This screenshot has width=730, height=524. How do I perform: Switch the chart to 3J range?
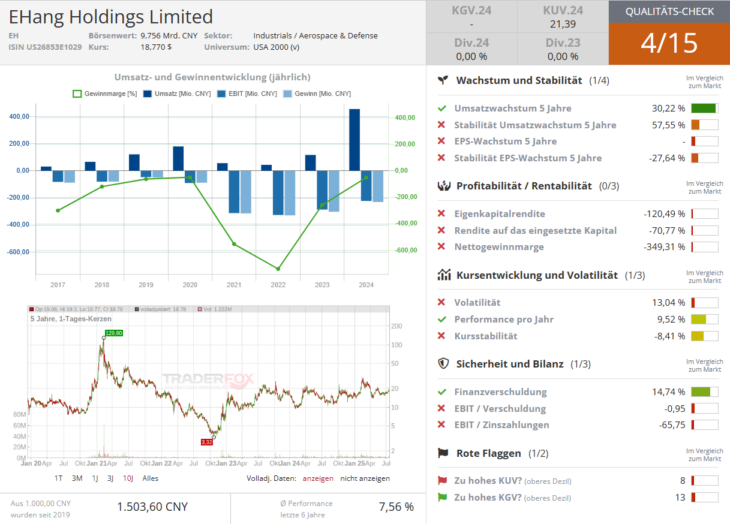click(110, 478)
